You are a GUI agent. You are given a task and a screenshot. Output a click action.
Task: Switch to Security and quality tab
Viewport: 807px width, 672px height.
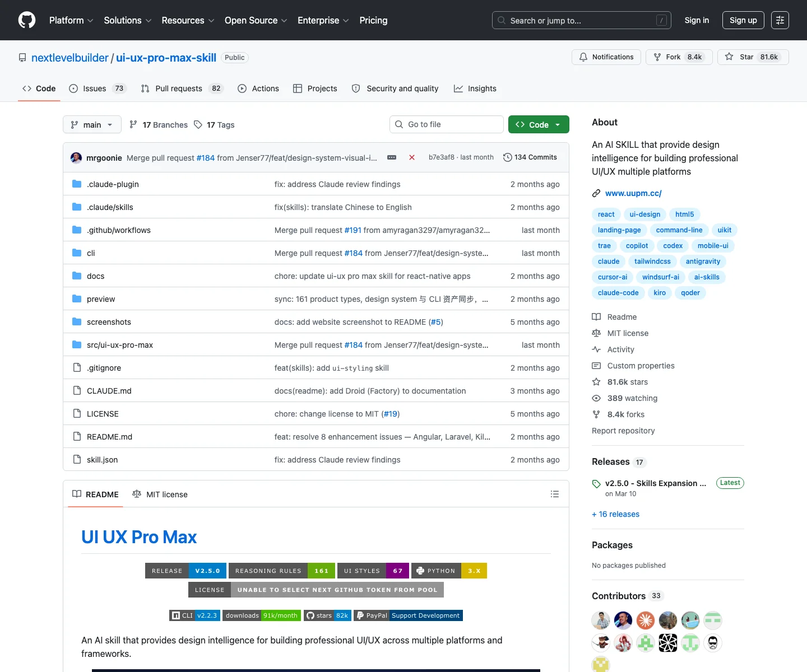coord(395,88)
